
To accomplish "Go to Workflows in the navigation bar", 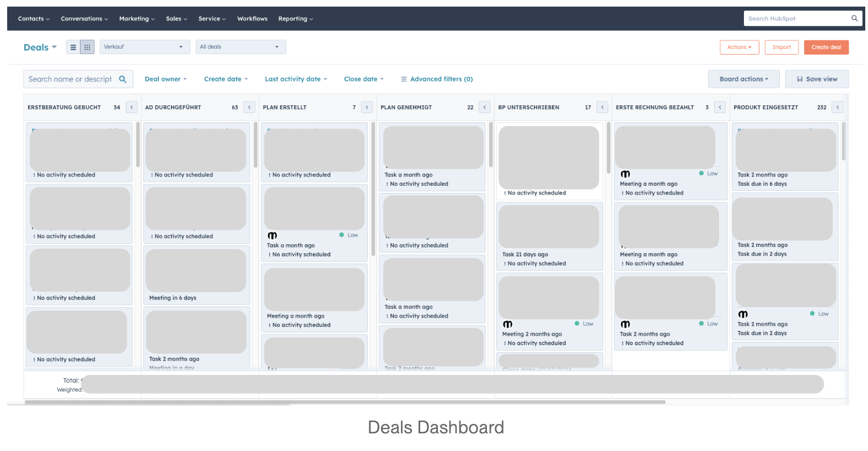I will [252, 19].
